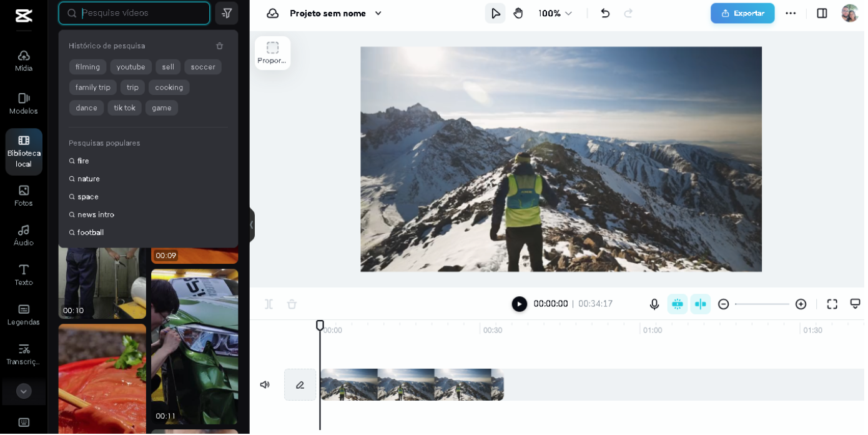The width and height of the screenshot is (868, 435).
Task: Undo the last action
Action: (606, 13)
